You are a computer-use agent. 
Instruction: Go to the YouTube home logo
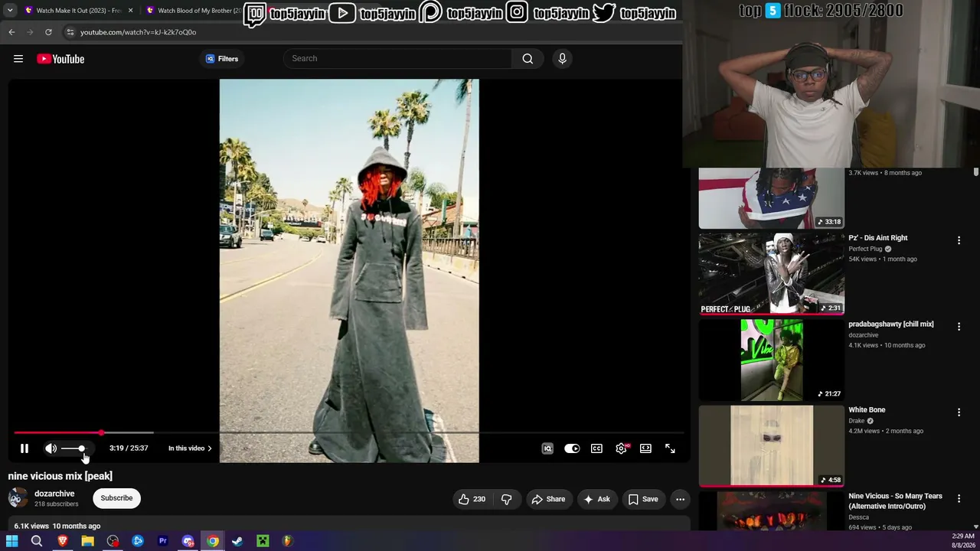(x=60, y=59)
